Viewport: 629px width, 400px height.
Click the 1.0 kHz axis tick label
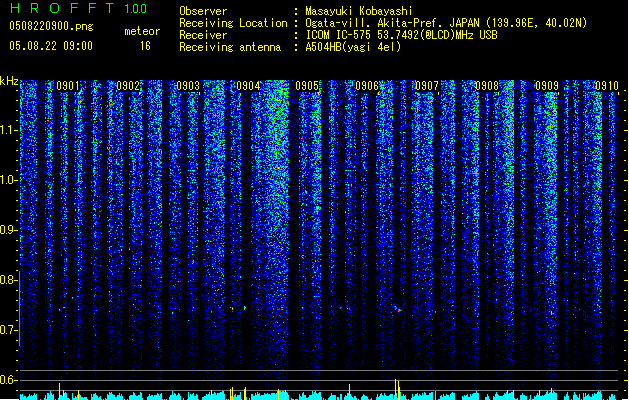point(9,180)
